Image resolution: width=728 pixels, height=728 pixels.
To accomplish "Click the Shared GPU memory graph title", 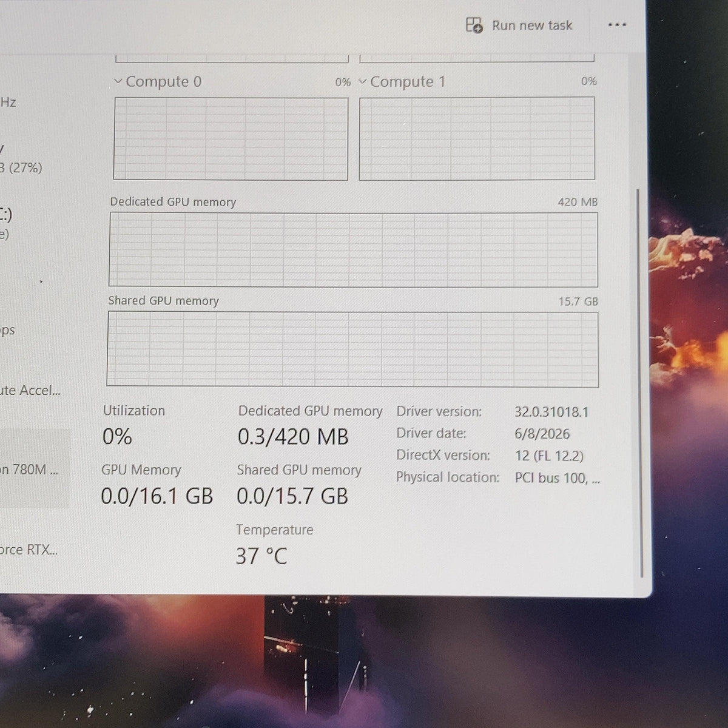I will [163, 301].
